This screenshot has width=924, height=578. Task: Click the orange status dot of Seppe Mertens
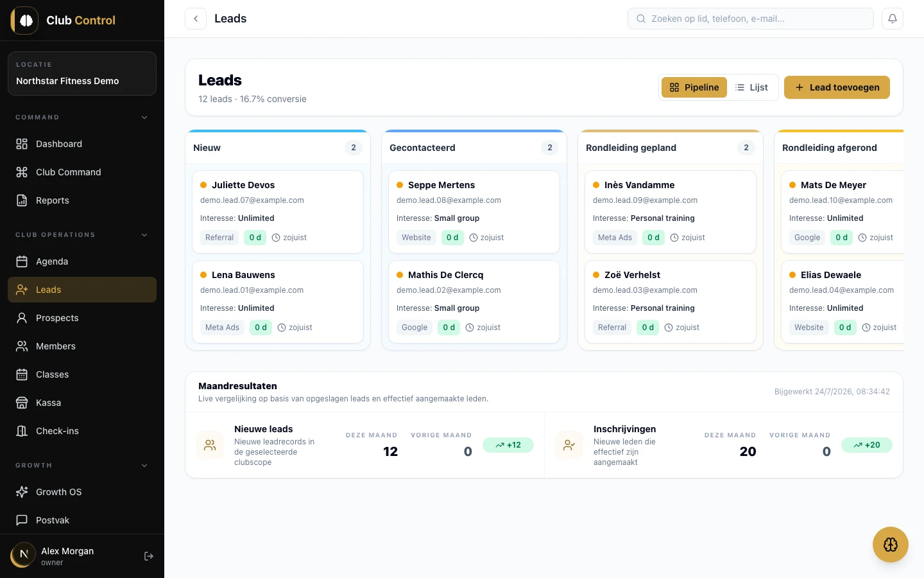click(400, 185)
